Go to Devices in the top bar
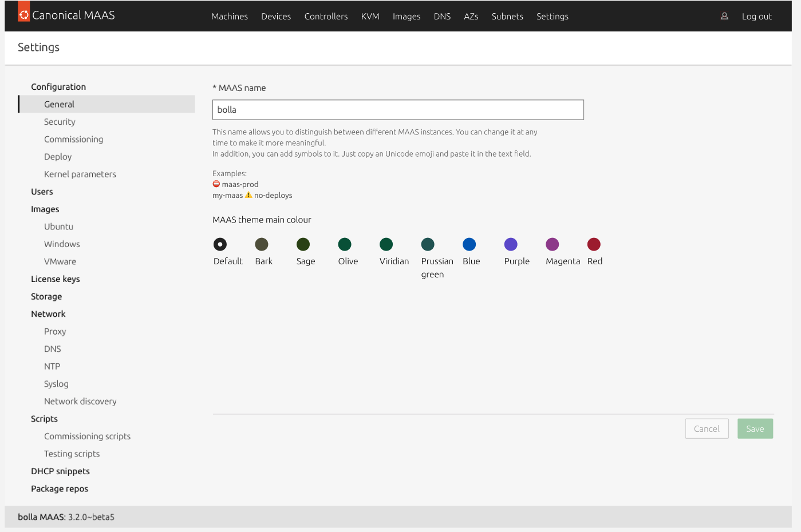801x532 pixels. [276, 17]
